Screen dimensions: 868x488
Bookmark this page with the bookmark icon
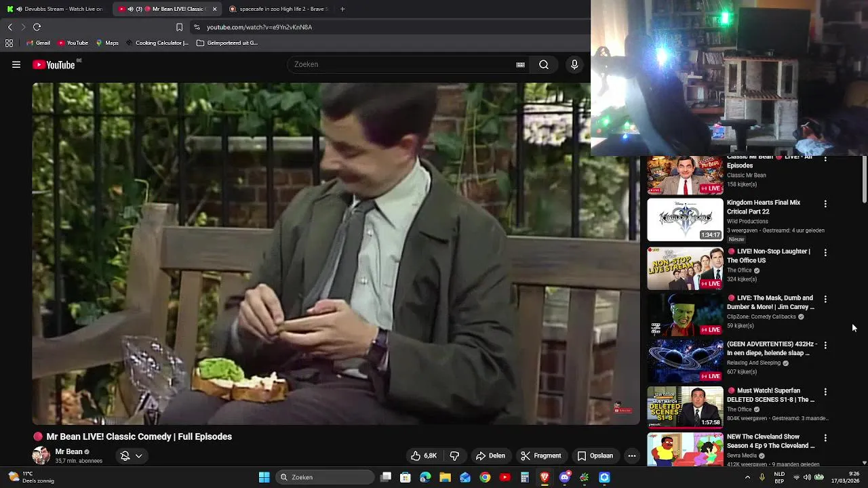pos(179,27)
